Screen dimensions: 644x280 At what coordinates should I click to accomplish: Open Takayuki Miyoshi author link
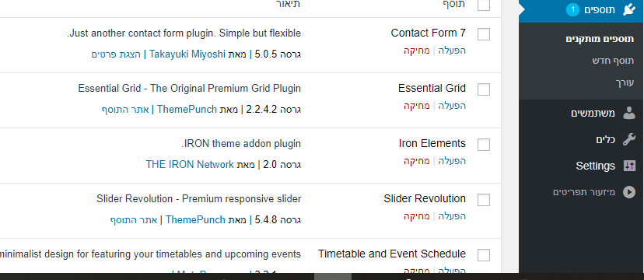point(187,54)
